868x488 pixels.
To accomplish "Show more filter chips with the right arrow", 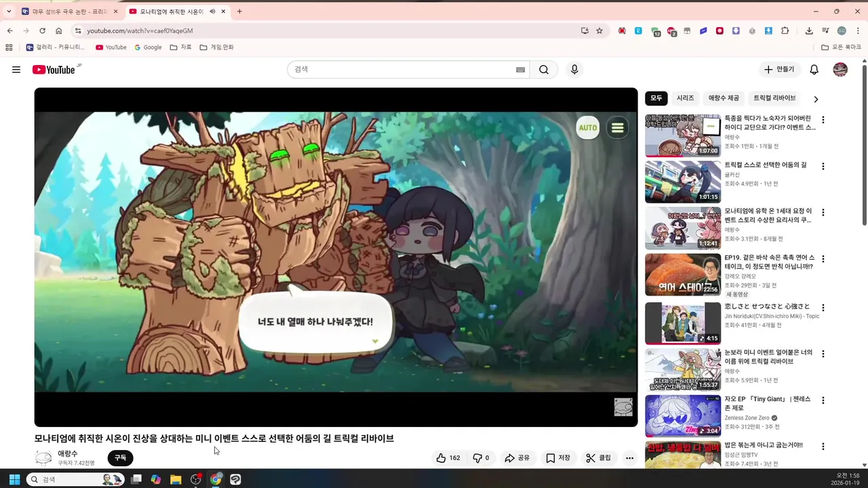I will click(x=816, y=99).
